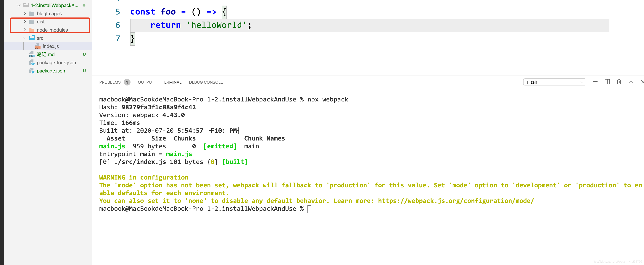644x265 pixels.
Task: Click the main.js asset row in terminal
Action: (x=179, y=146)
